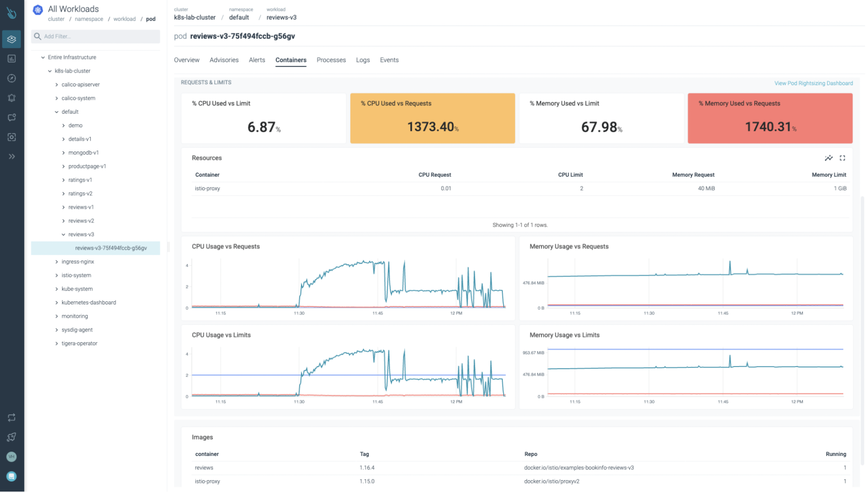
Task: Open the View Pod Rightsizing Dashboard link
Action: click(x=813, y=83)
